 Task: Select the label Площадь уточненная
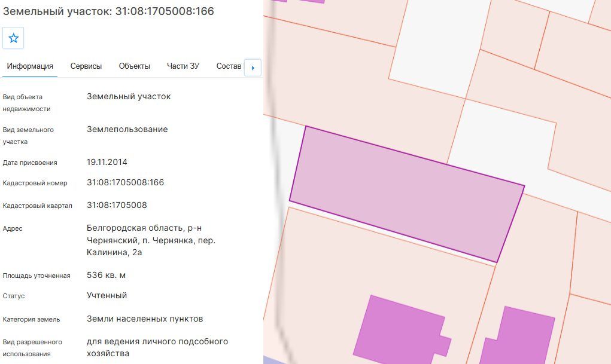coord(37,276)
